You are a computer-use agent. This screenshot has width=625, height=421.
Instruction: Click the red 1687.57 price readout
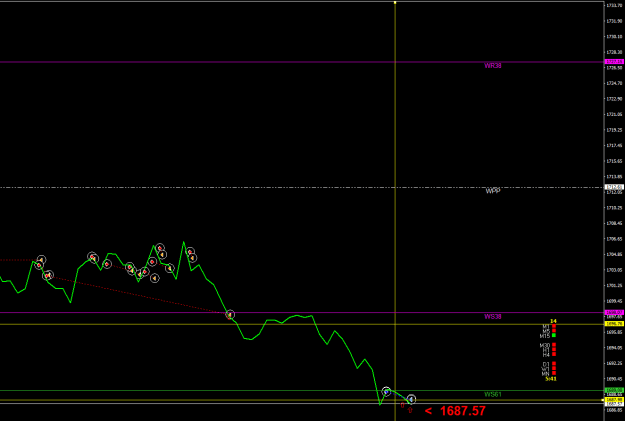coord(463,411)
